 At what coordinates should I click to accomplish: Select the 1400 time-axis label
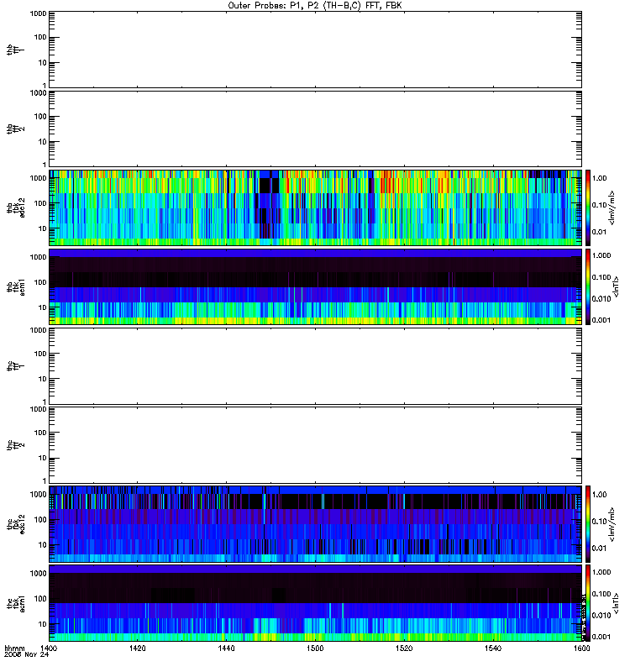tap(48, 648)
